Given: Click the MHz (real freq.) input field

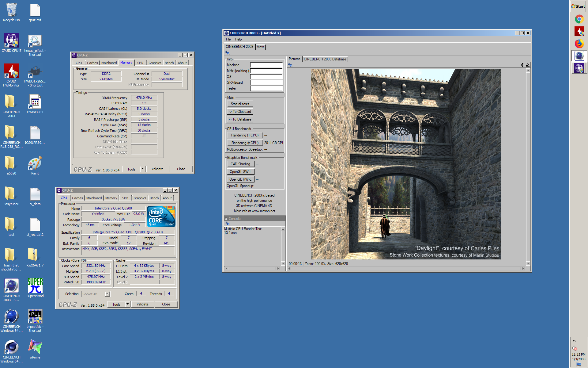Looking at the screenshot, I should 266,71.
